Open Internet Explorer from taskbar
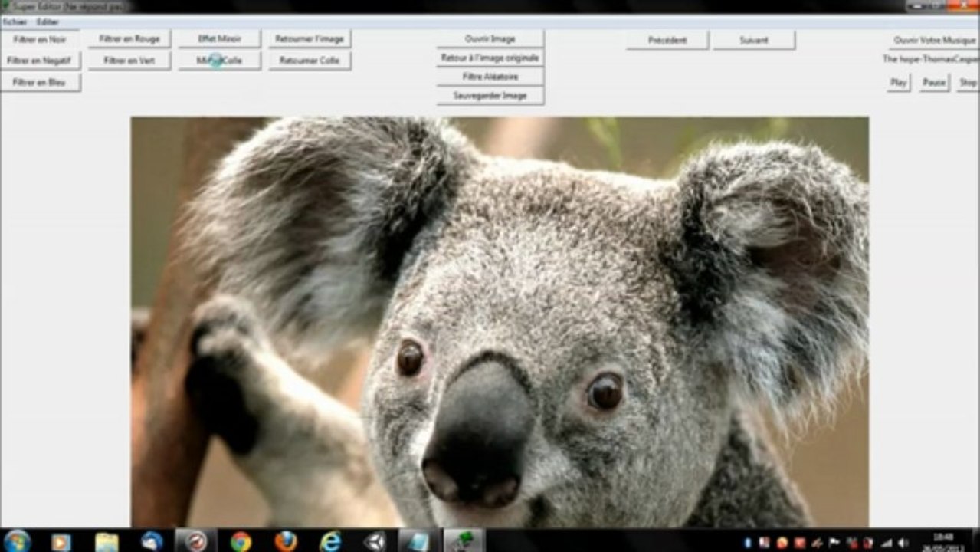 [x=330, y=541]
